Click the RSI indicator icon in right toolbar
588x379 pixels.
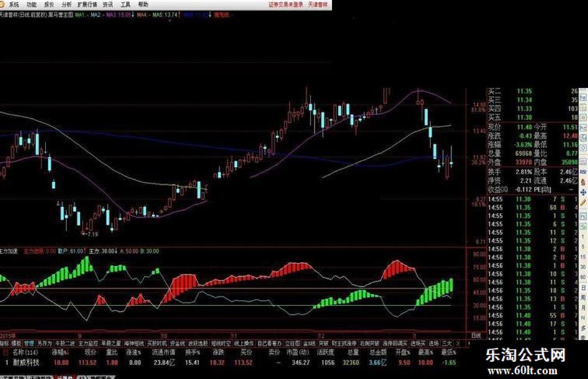pos(584,172)
